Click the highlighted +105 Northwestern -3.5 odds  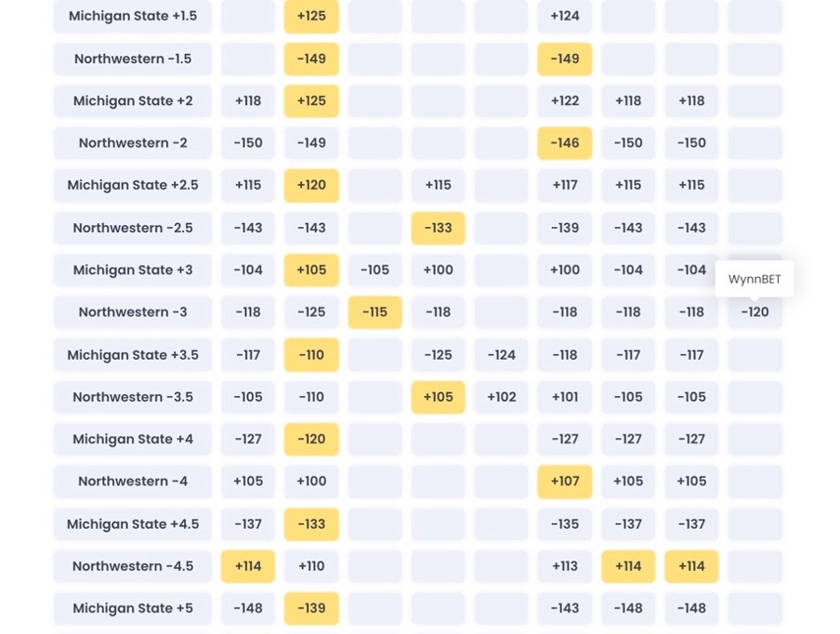pos(438,397)
